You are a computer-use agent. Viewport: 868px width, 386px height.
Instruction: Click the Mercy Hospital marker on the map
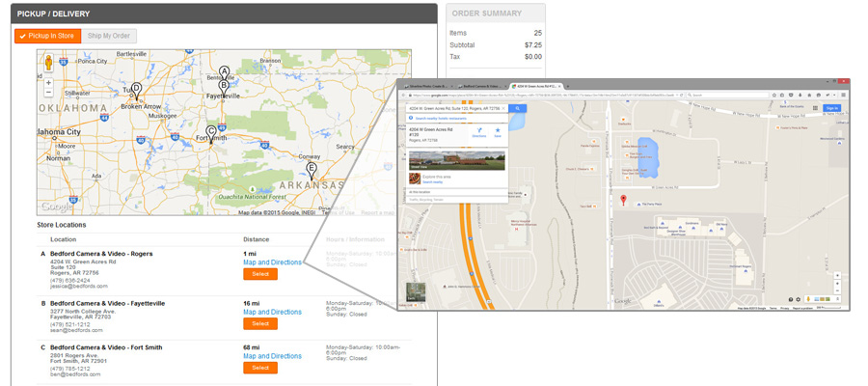click(x=517, y=230)
